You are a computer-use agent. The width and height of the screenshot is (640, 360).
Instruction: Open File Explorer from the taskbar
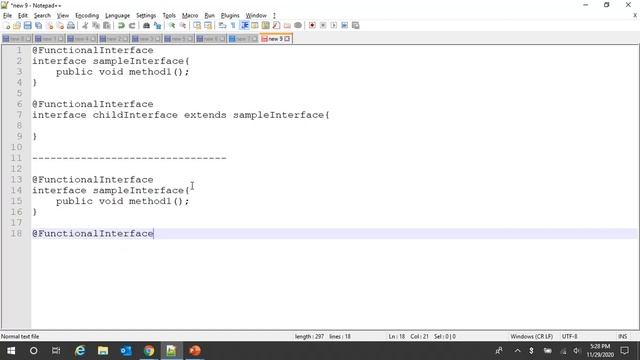(103, 351)
